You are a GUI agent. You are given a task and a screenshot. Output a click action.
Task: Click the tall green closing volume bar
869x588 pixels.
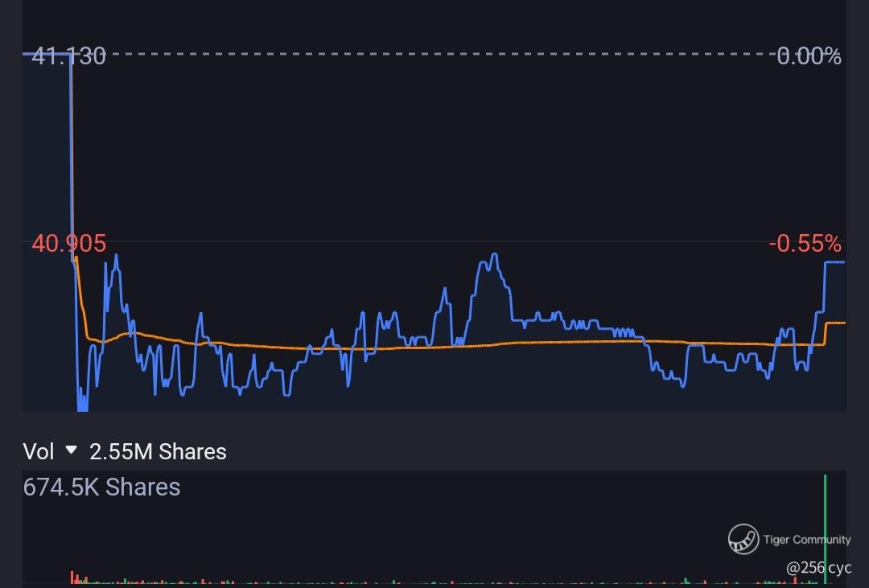click(826, 529)
